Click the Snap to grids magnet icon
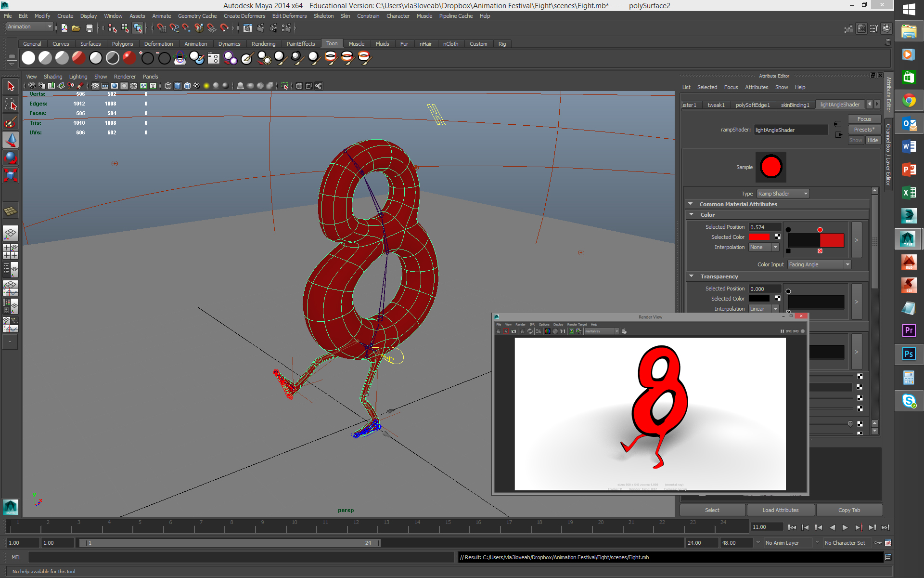Image resolution: width=924 pixels, height=578 pixels. coord(161,28)
